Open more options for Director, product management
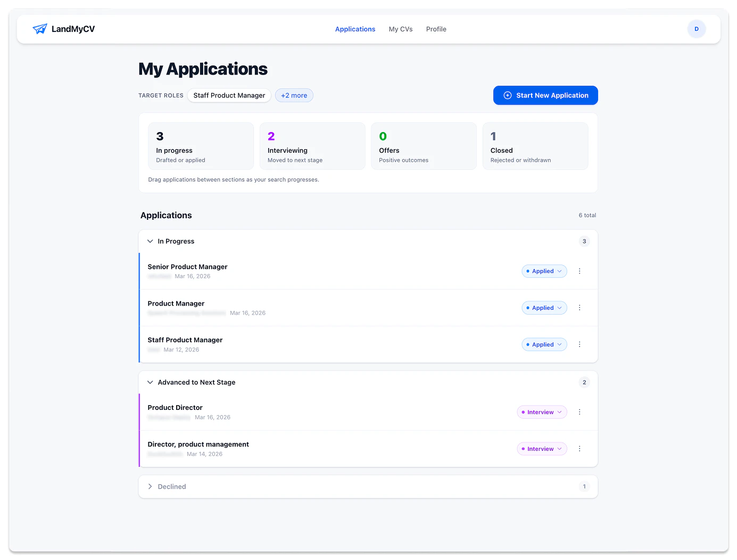Viewport: 737px width, 560px height. click(x=579, y=449)
